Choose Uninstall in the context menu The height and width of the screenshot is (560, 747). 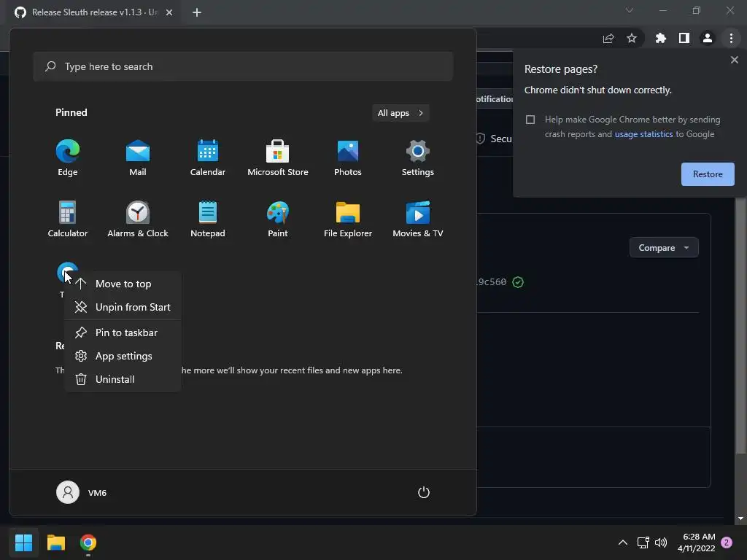tap(123, 379)
